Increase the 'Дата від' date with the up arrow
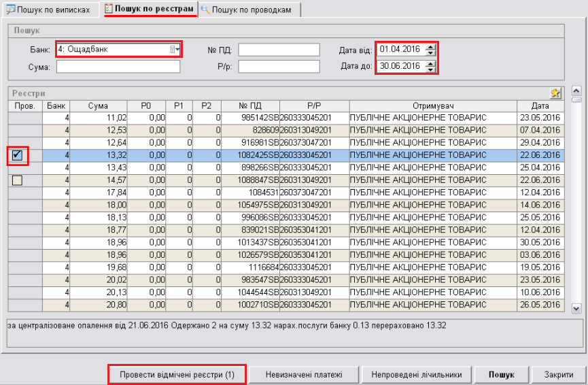Image resolution: width=588 pixels, height=385 pixels. (430, 46)
